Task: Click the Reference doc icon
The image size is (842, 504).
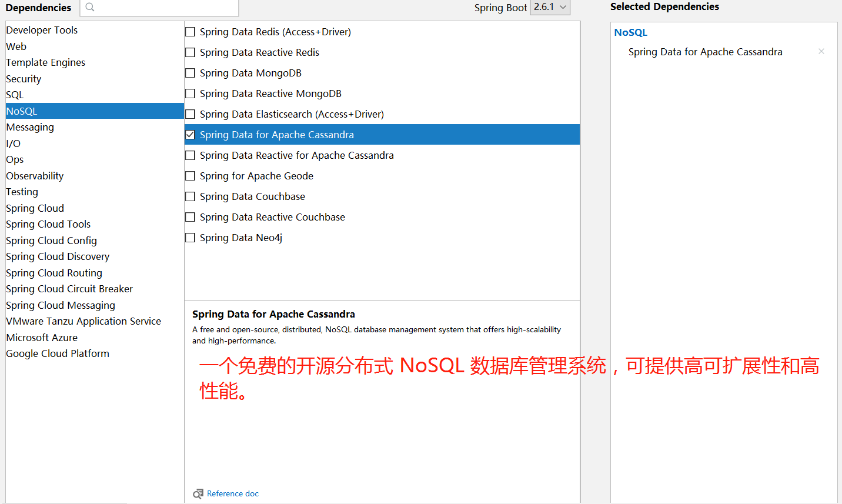Action: click(x=198, y=493)
